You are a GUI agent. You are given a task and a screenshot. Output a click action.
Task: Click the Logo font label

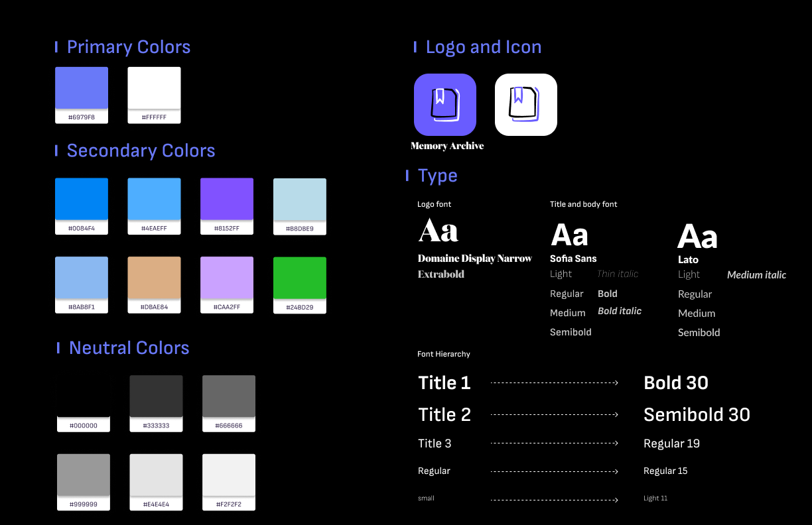tap(435, 204)
